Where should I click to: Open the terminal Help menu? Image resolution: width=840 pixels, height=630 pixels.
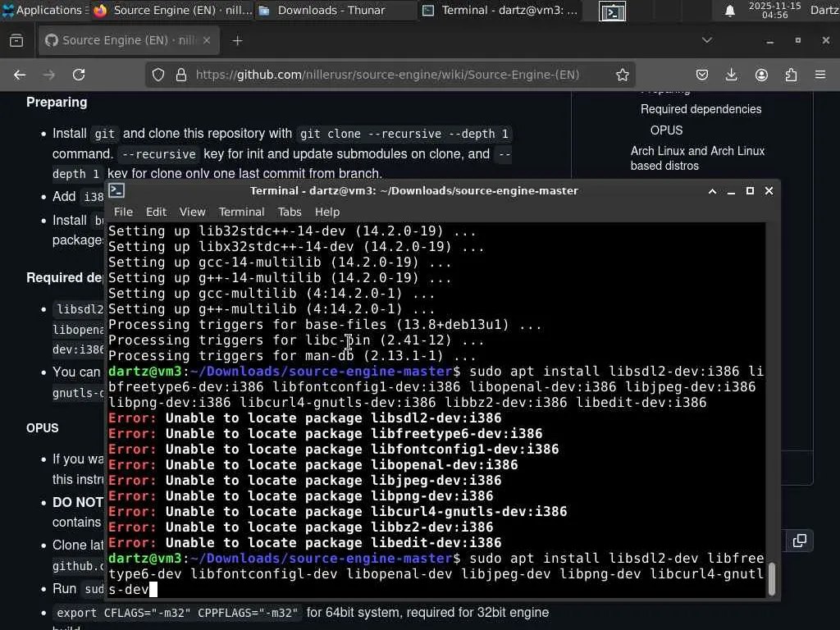326,212
